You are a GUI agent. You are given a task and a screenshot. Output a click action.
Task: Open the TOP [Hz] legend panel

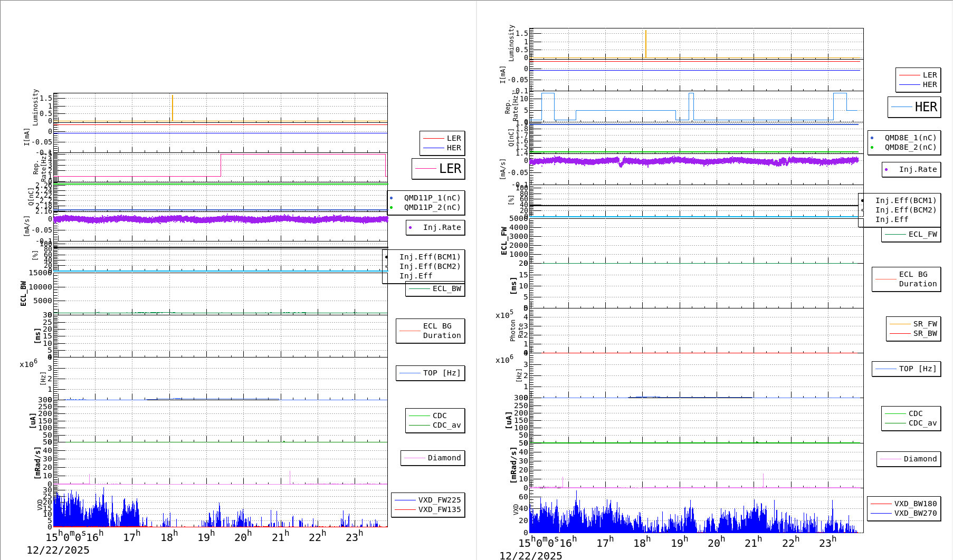click(x=430, y=373)
